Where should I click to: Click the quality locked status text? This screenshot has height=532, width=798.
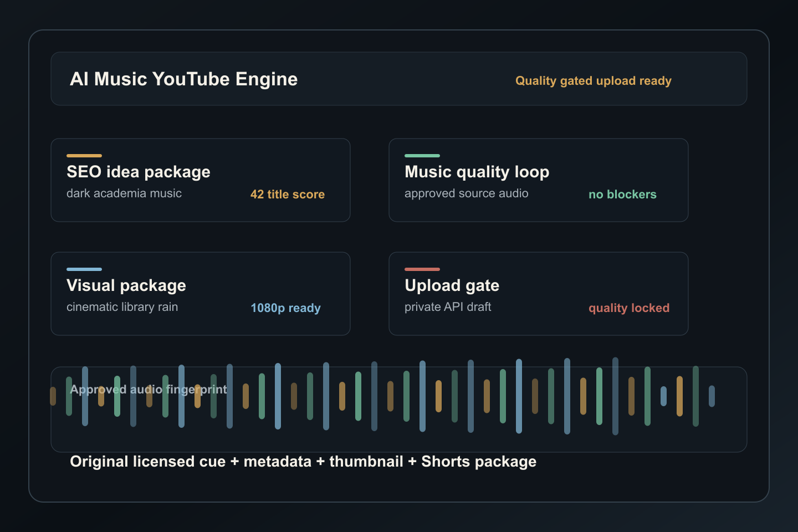tap(629, 308)
